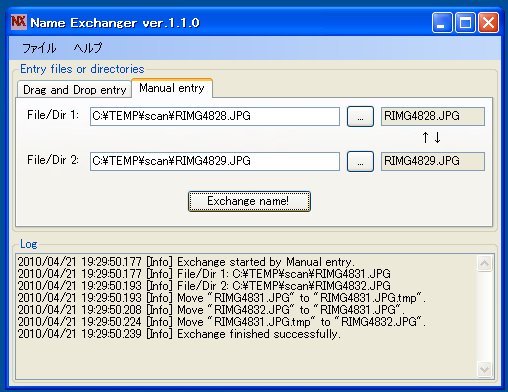
Task: Click log line 'File/Dir 2: C:¥TEMP¥scan¥RIMG4832.JPG'
Action: (x=204, y=286)
